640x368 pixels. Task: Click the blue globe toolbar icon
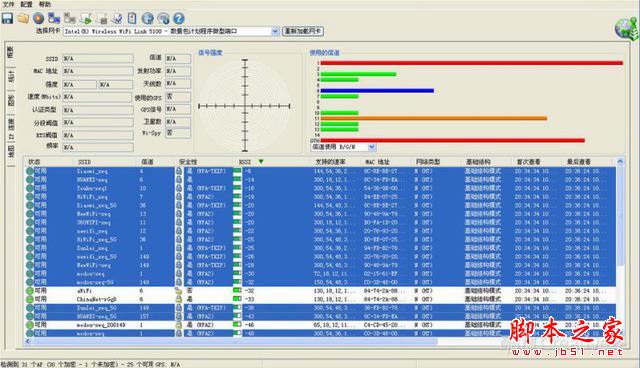pos(148,18)
